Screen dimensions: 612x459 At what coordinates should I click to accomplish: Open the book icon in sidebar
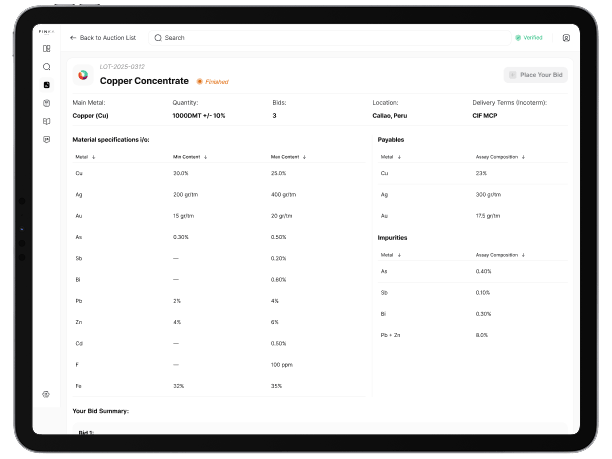pos(46,121)
